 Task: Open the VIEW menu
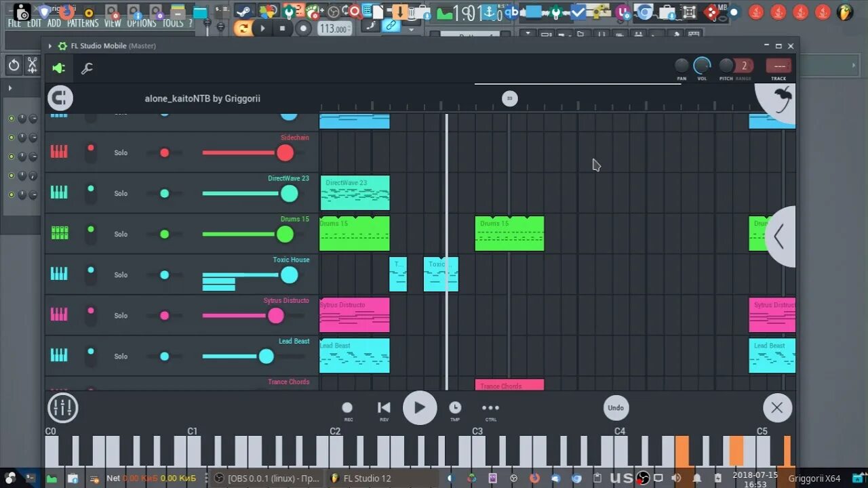pos(113,23)
